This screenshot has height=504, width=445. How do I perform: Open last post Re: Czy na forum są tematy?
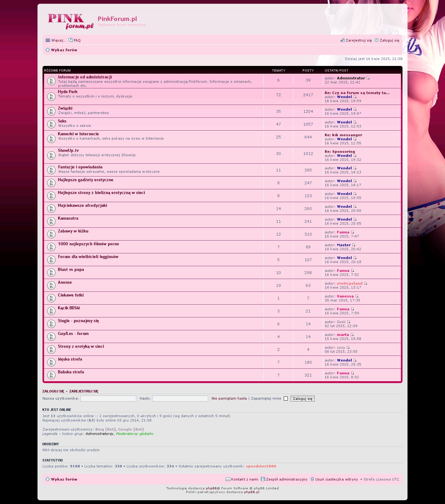coord(357,93)
